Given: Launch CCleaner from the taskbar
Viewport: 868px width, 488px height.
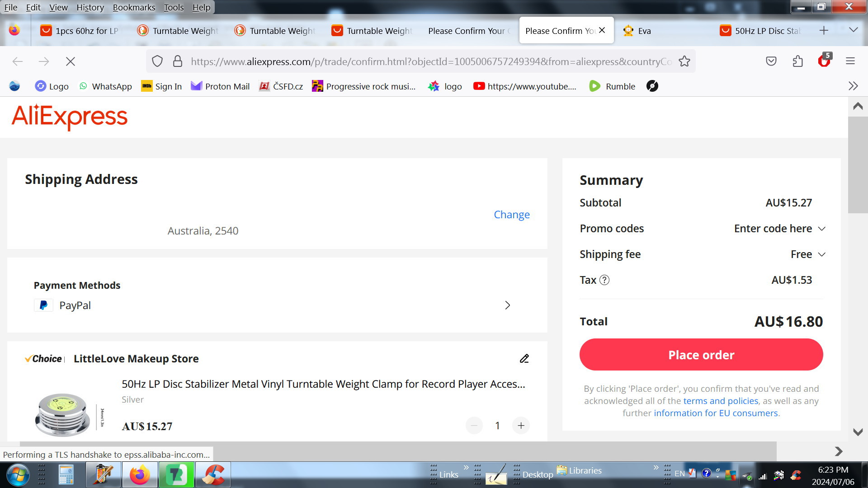Looking at the screenshot, I should 212,474.
